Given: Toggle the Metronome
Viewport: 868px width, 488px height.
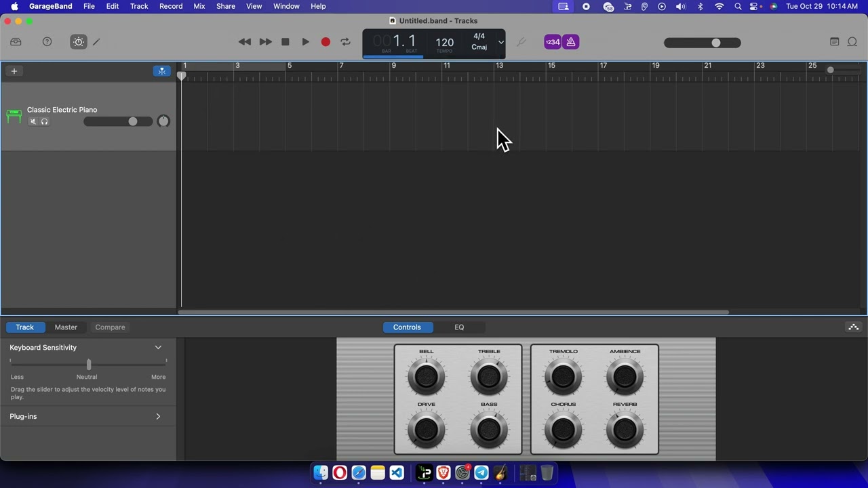Looking at the screenshot, I should (x=571, y=42).
